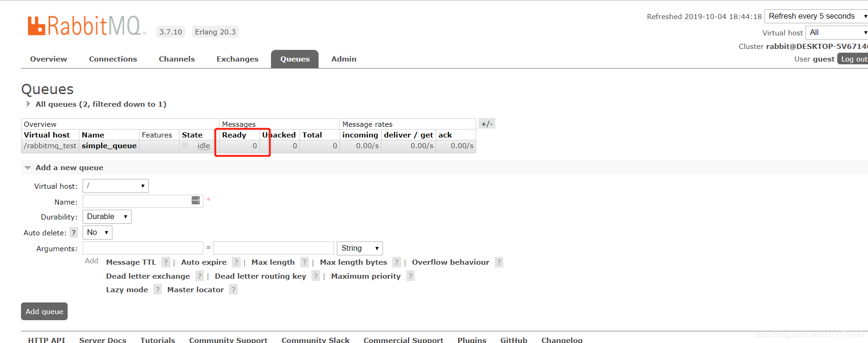Open the Plugins footer link
Viewport: 868px width, 343px height.
coord(472,340)
